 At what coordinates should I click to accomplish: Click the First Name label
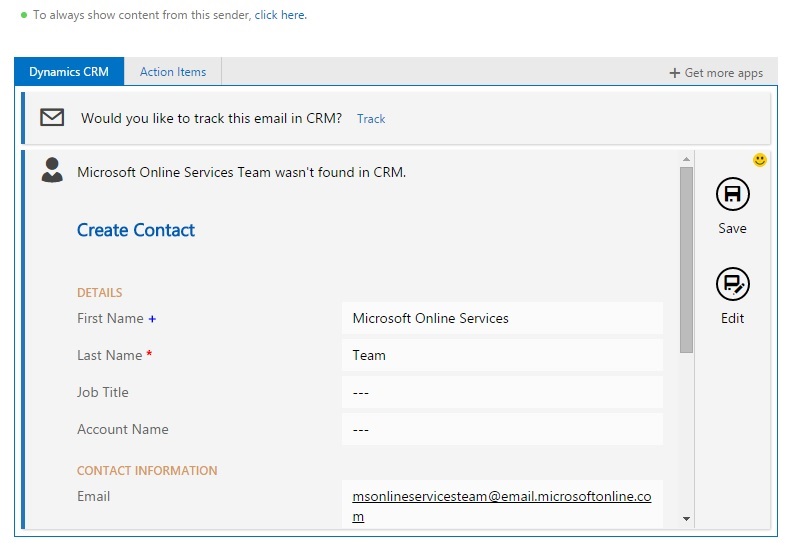pos(110,318)
